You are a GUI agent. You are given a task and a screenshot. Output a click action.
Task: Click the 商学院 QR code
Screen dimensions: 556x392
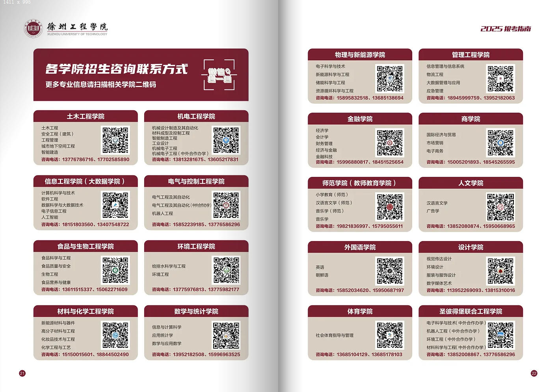coord(500,143)
